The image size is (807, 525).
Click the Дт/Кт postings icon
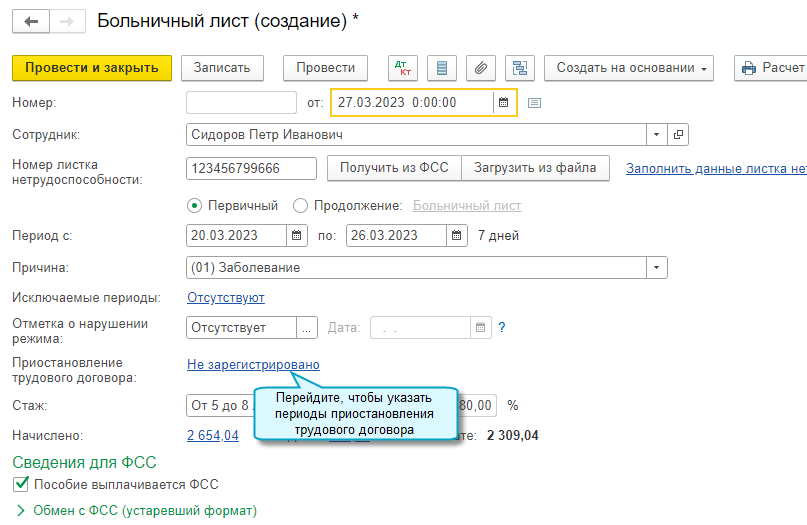tap(404, 68)
